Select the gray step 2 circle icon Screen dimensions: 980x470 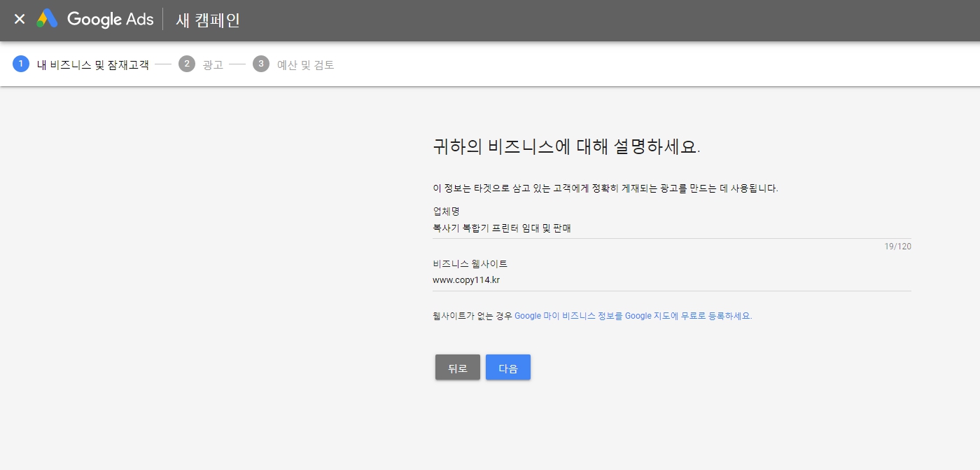186,64
